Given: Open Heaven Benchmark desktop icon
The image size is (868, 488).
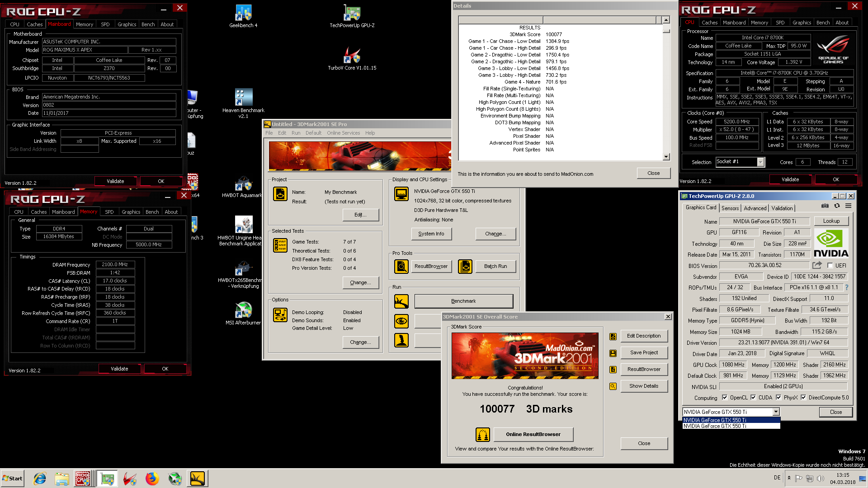Looking at the screenshot, I should tap(243, 103).
